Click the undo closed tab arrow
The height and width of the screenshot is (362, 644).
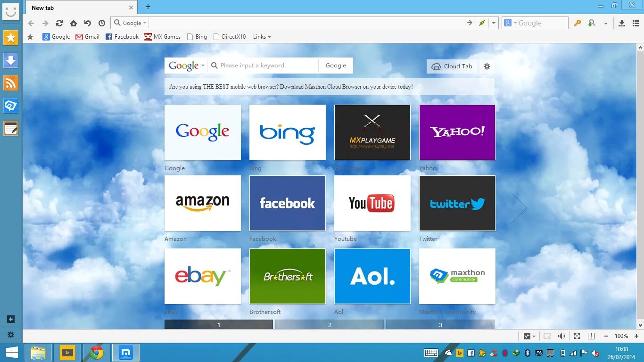[88, 23]
